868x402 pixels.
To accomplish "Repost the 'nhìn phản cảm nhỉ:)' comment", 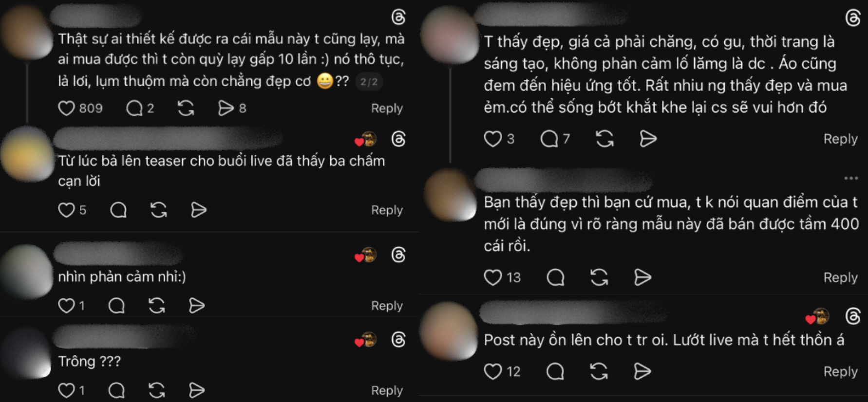I will click(x=156, y=306).
